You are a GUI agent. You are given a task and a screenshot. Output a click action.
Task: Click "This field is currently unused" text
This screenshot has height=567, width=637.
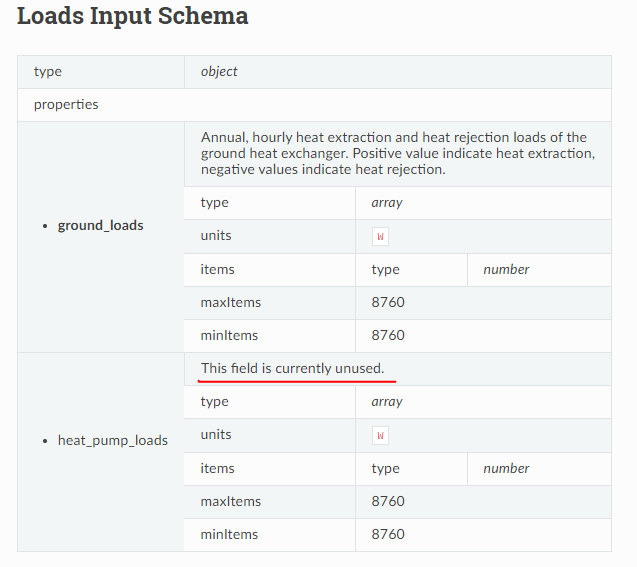292,368
